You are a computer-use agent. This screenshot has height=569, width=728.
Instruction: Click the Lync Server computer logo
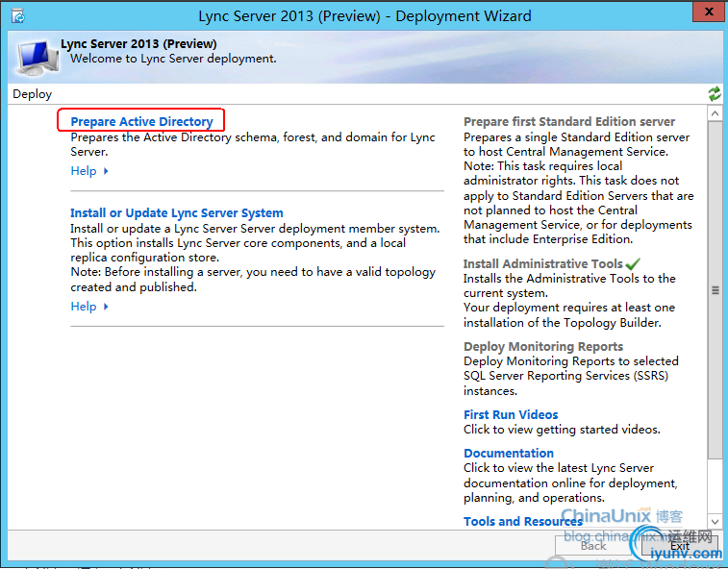click(x=38, y=58)
